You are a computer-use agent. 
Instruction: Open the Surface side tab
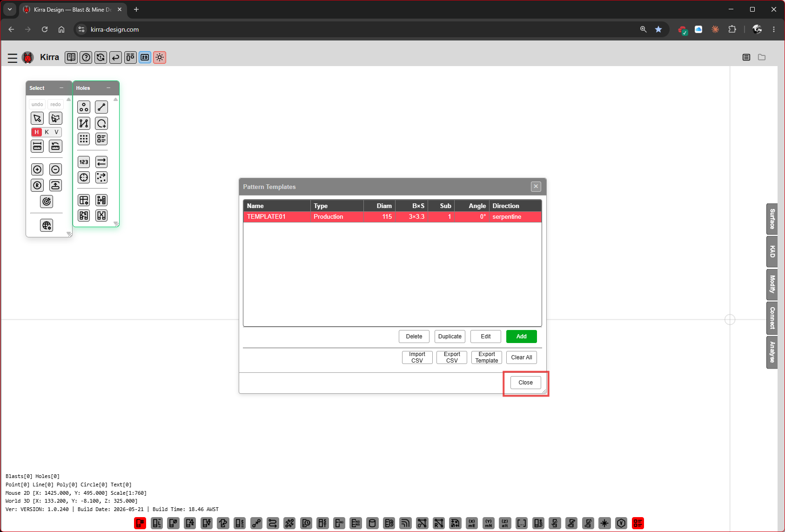point(772,219)
